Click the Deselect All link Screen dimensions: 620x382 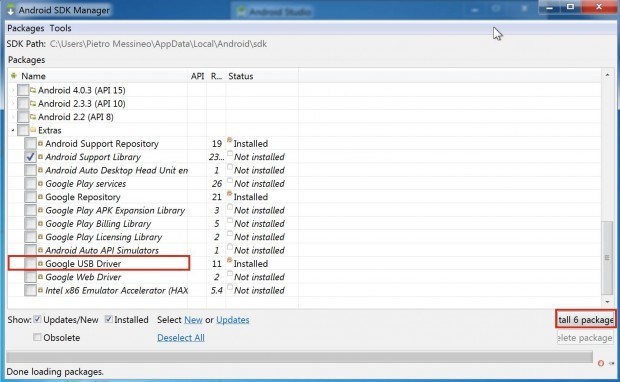pos(181,338)
